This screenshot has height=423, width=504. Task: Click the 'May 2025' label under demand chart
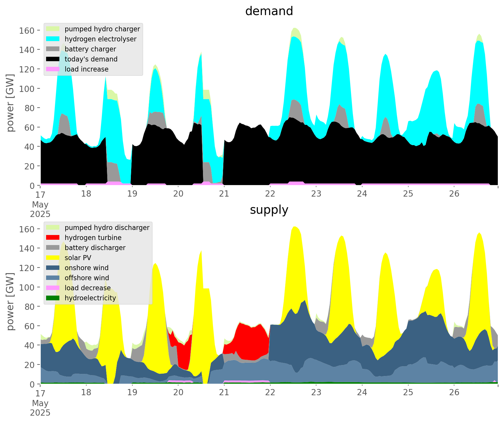40,209
